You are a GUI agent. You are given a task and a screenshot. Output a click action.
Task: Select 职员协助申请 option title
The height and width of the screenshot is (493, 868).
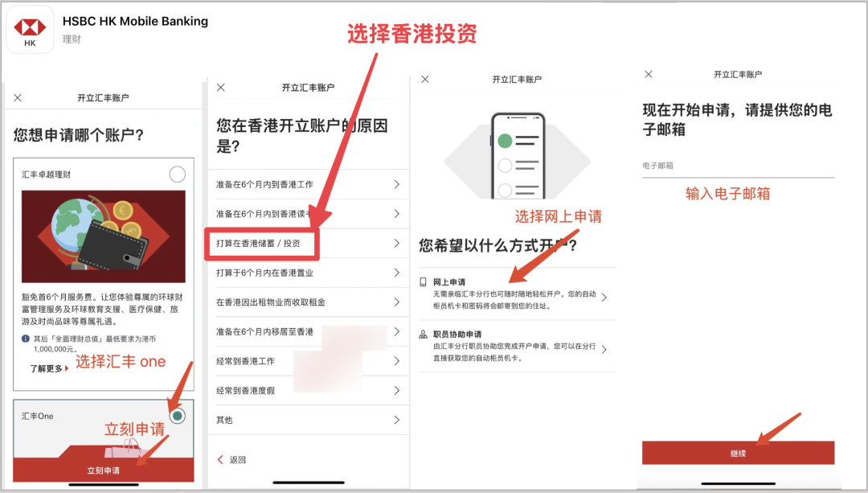[457, 334]
